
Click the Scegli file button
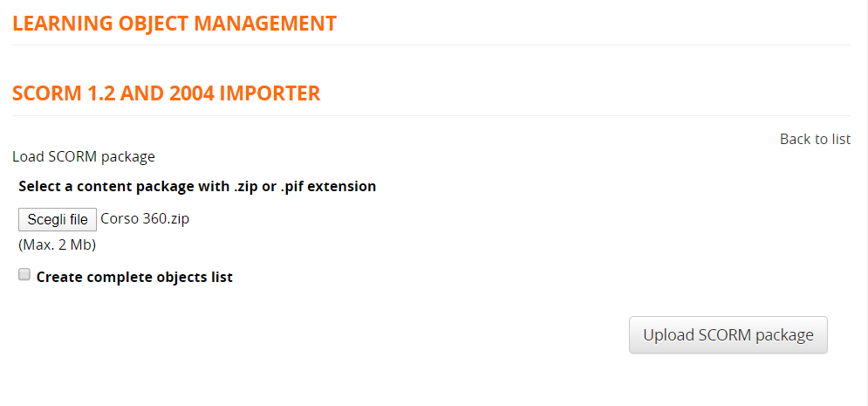click(x=58, y=219)
